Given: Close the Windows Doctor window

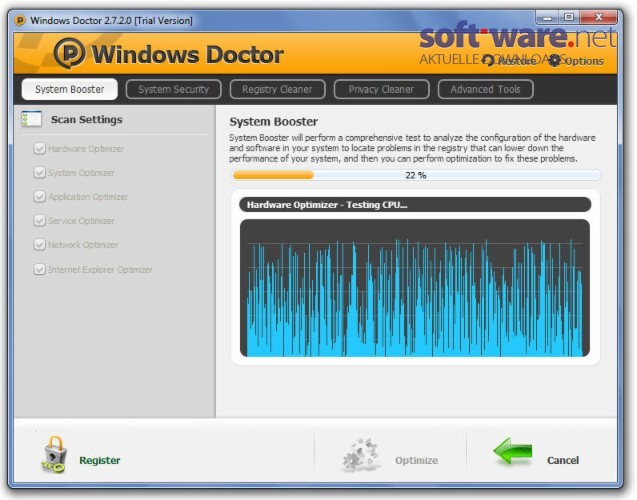Looking at the screenshot, I should tap(598, 17).
